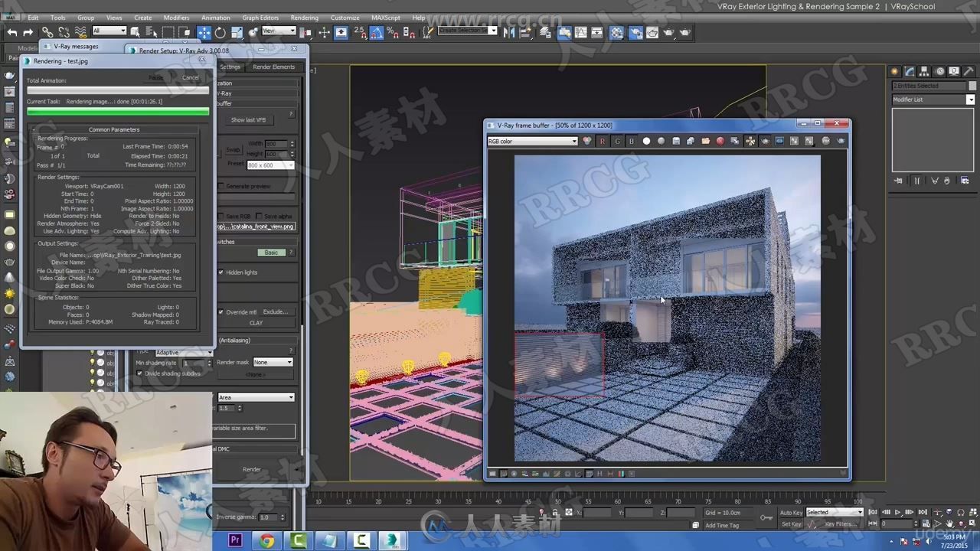Click the Show last VFB button
Image resolution: width=980 pixels, height=551 pixels.
coord(248,119)
